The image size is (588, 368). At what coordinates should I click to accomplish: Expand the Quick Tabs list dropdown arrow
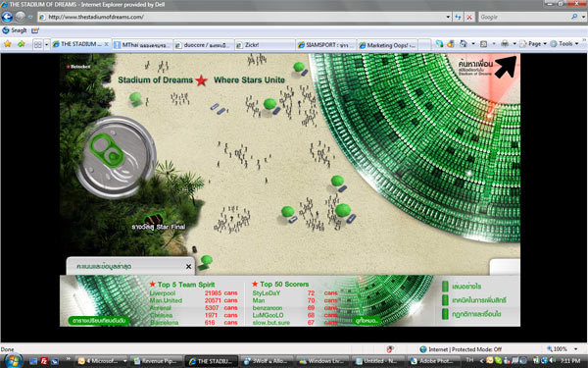[x=46, y=45]
